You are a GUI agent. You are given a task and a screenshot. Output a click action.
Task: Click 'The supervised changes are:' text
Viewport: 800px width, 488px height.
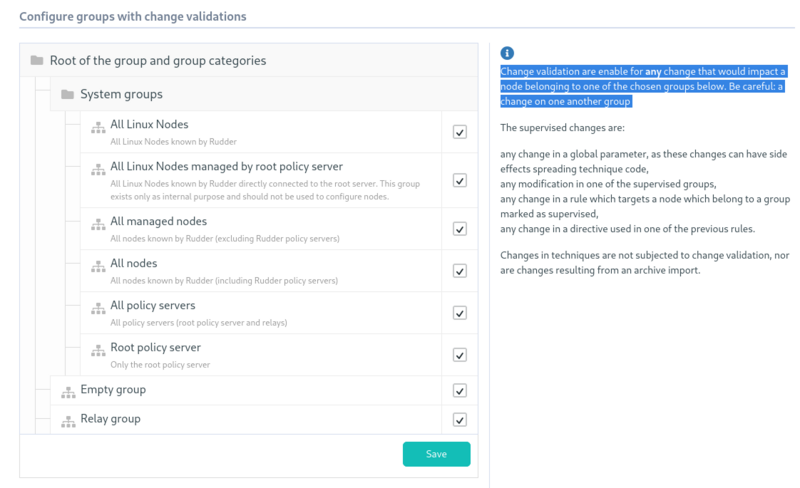click(562, 128)
